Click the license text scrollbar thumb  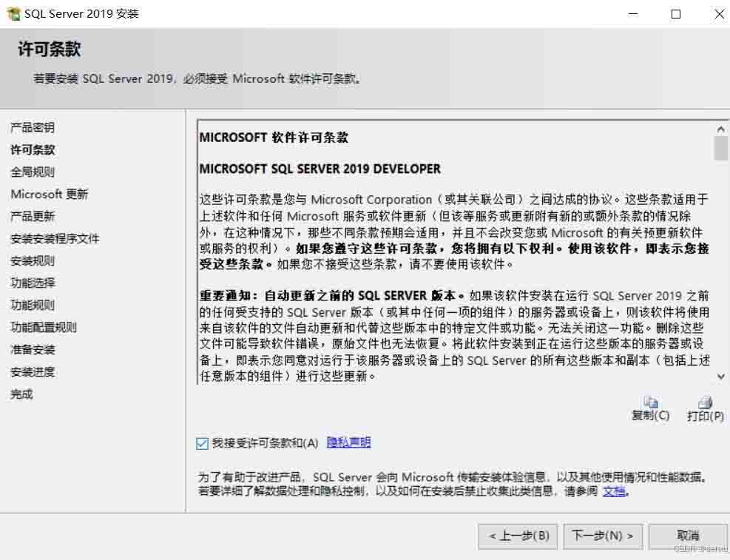720,148
